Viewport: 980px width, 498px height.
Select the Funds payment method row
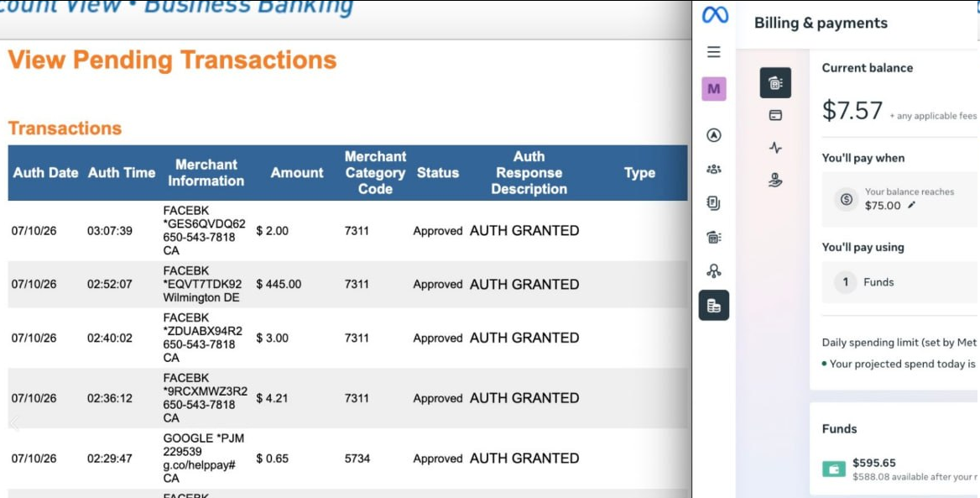click(x=899, y=282)
